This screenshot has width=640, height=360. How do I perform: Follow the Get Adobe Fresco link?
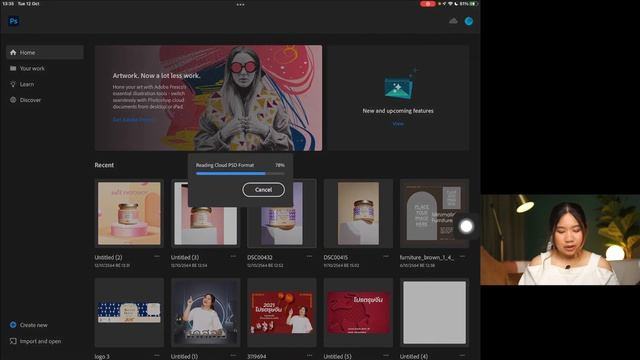(x=133, y=120)
